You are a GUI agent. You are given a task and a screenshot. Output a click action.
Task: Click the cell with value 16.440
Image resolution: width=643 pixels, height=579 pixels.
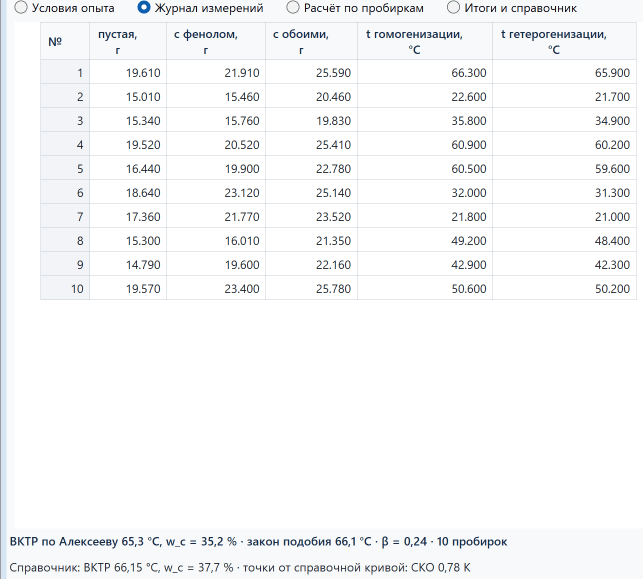tap(128, 169)
